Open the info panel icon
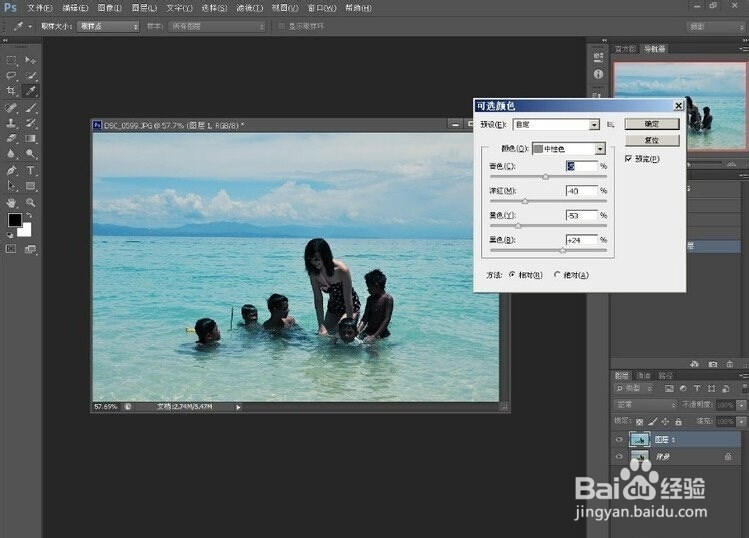The width and height of the screenshot is (749, 538). pyautogui.click(x=598, y=74)
